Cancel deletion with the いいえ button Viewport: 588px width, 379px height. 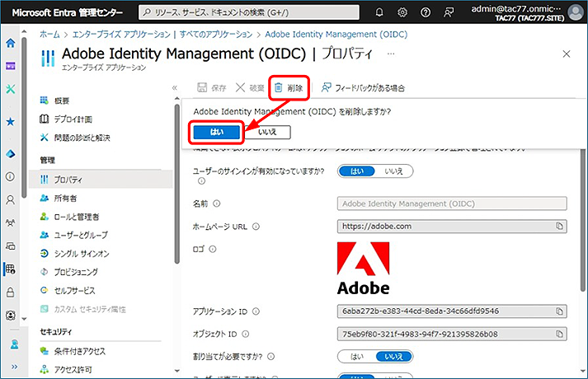point(267,132)
